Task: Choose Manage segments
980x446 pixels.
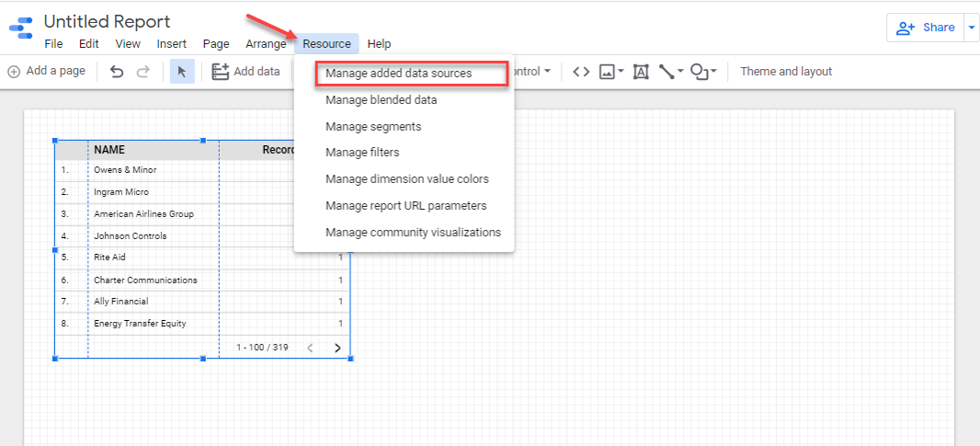Action: [x=404, y=126]
